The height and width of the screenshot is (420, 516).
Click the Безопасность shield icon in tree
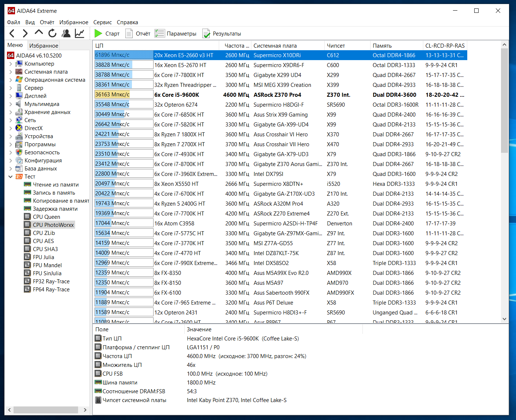[19, 152]
